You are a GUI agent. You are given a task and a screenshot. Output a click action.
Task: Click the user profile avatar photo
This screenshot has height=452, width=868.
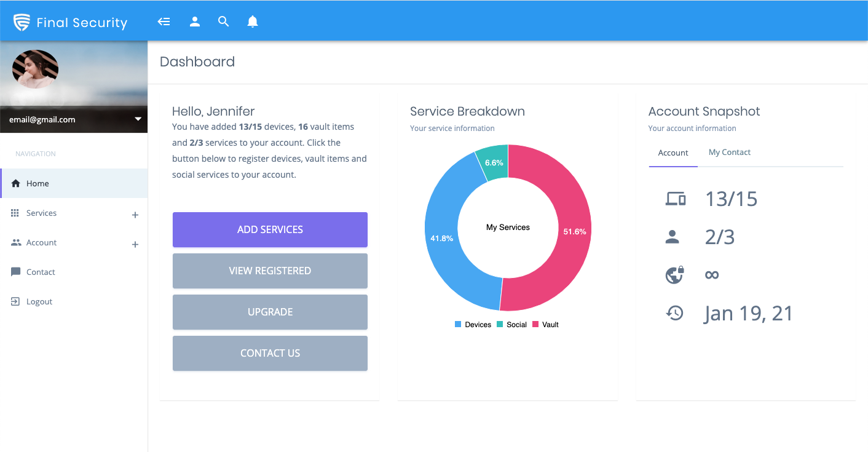[35, 69]
